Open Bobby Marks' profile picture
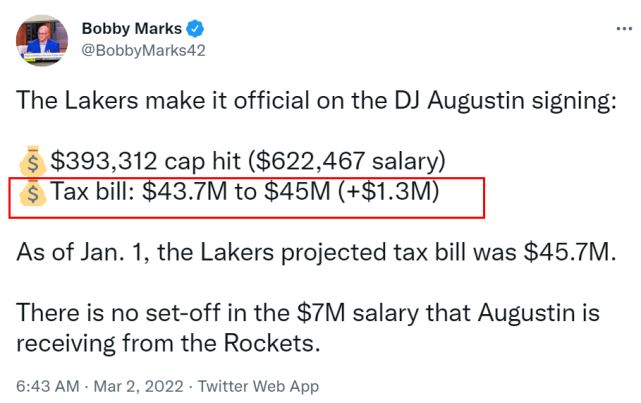 [x=40, y=39]
